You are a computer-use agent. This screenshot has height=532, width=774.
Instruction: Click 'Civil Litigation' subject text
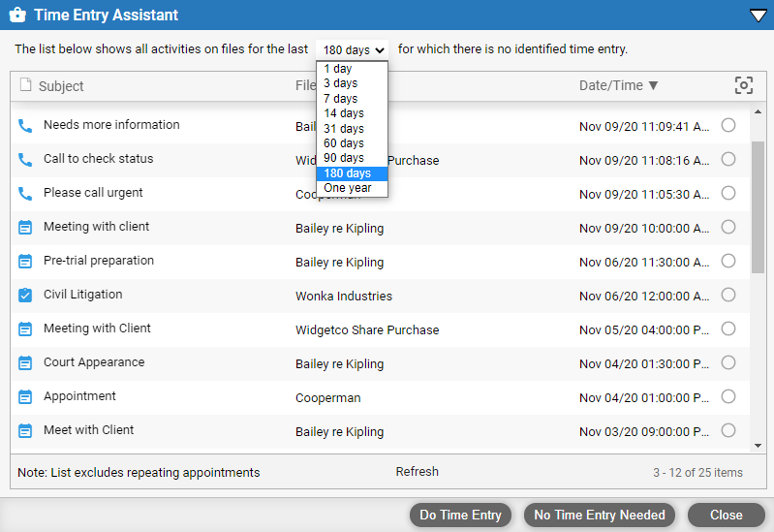[x=83, y=295]
